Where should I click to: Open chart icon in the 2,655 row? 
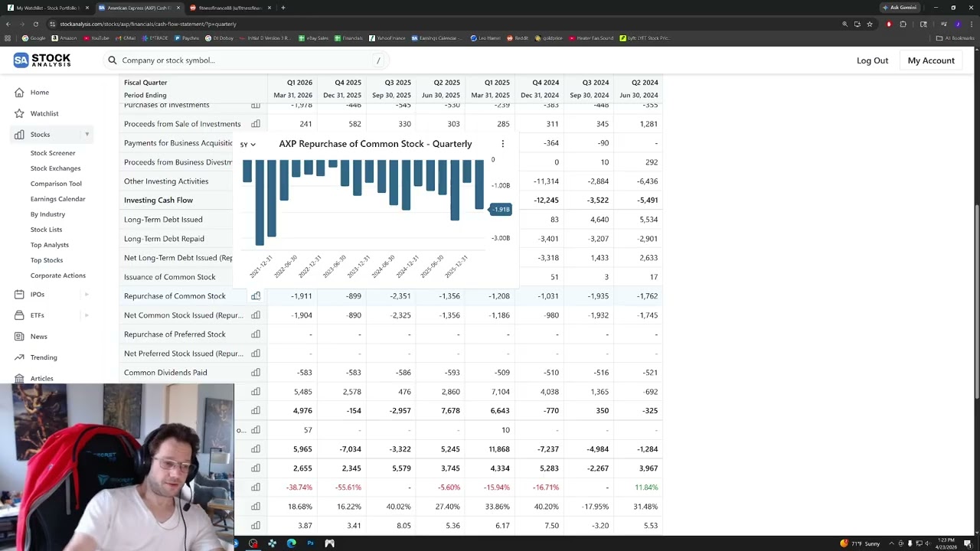256,468
